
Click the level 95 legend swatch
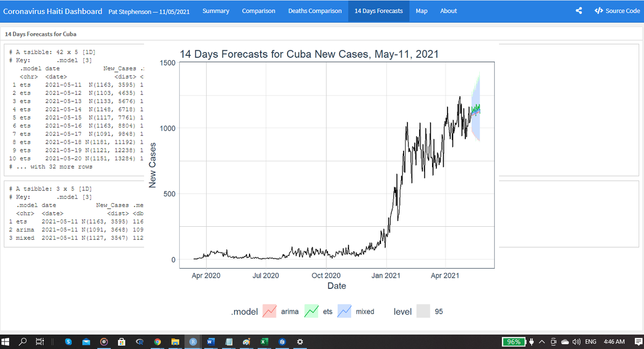click(423, 311)
